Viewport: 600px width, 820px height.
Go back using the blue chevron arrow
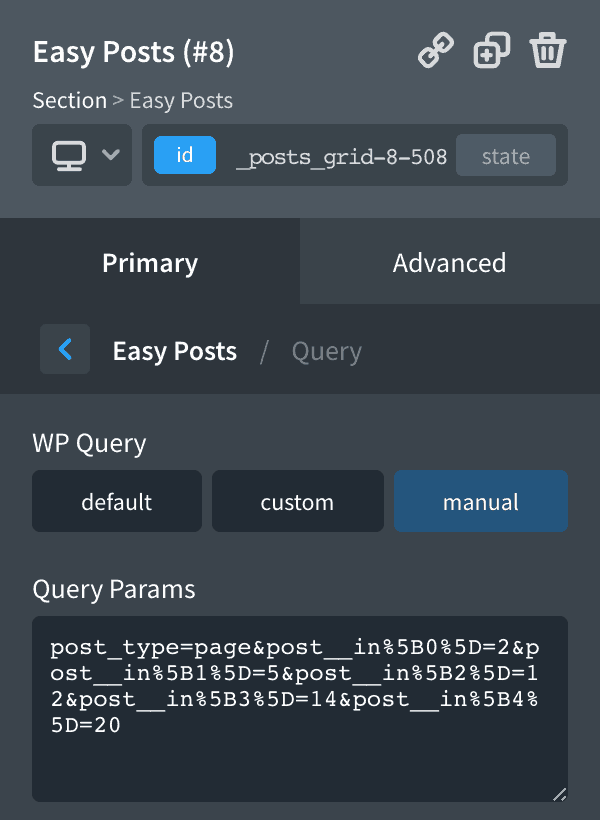tap(65, 349)
